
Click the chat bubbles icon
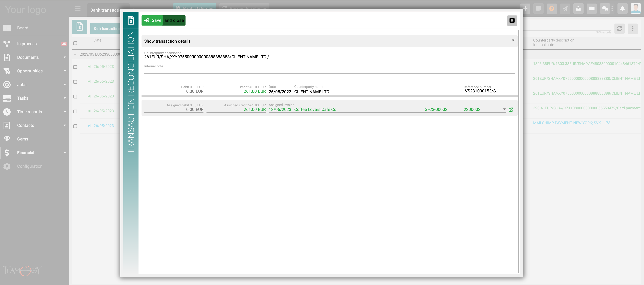coord(605,9)
